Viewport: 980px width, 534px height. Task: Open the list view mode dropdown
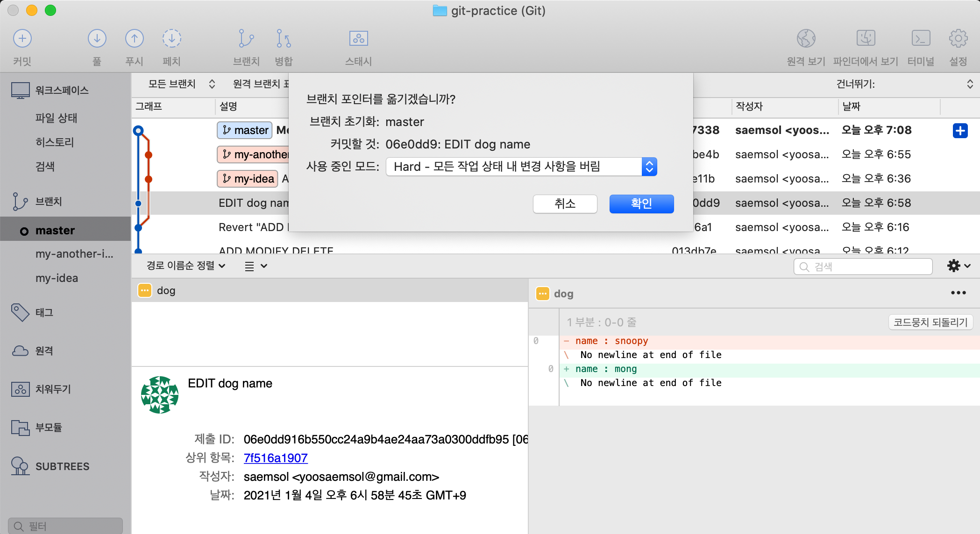[x=256, y=266]
